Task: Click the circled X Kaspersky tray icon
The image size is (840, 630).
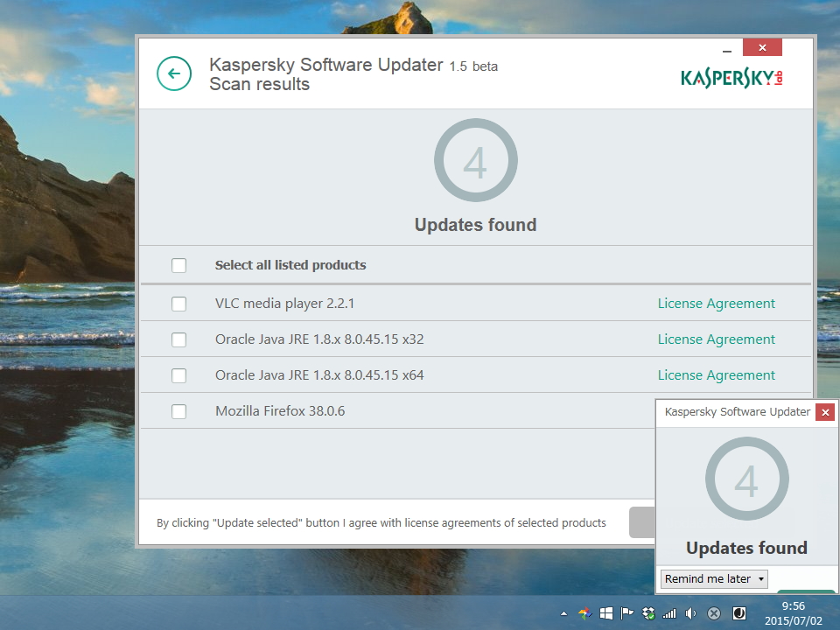Action: point(713,612)
